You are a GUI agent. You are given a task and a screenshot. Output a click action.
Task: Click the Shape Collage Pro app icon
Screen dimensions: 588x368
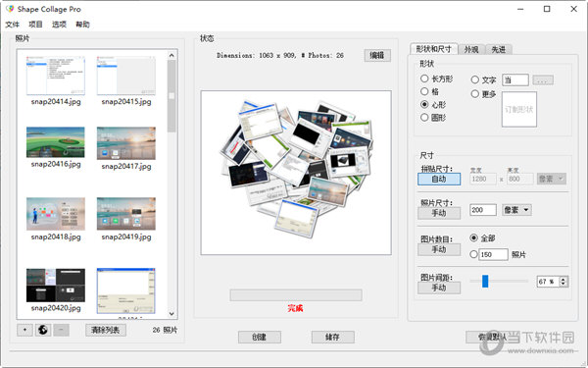pos(10,9)
